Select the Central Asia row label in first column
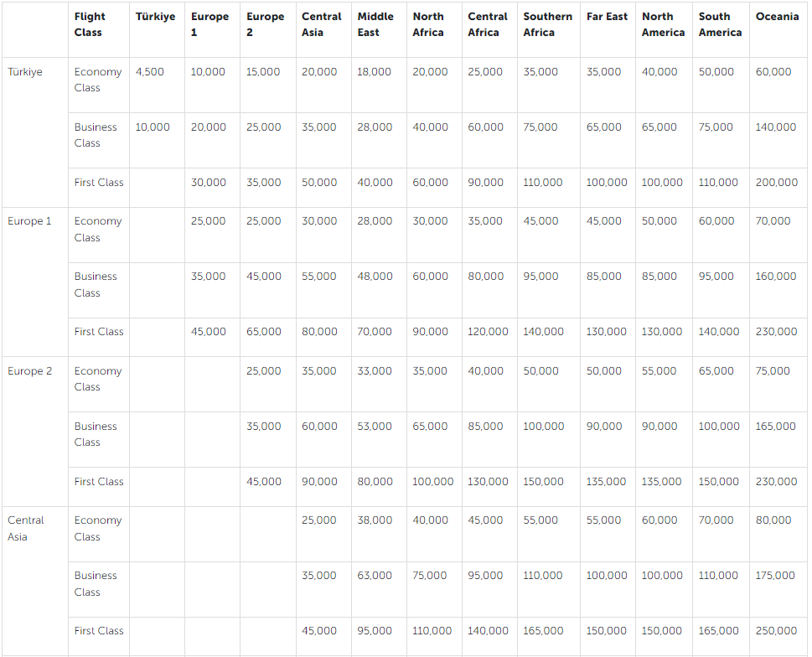 click(x=25, y=529)
